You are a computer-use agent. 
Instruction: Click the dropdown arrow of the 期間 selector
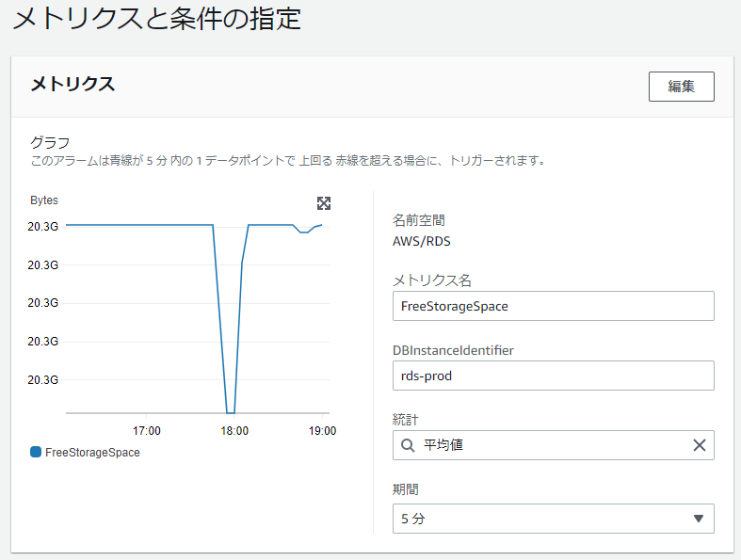pyautogui.click(x=698, y=519)
